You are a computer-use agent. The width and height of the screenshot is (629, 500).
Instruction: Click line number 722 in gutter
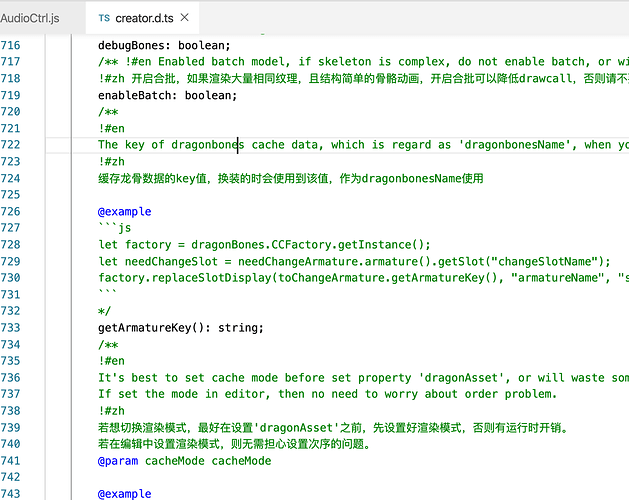(x=10, y=145)
